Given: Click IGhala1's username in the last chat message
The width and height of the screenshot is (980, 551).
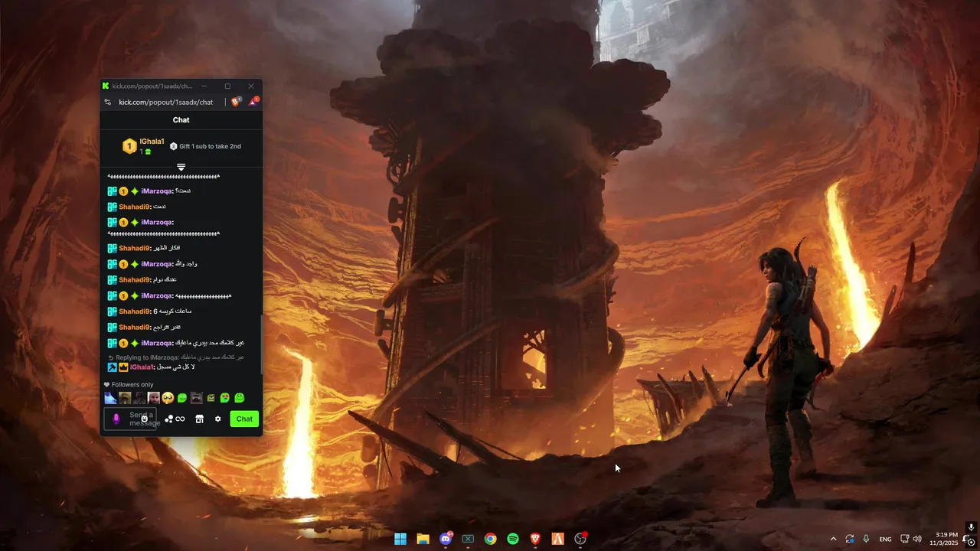Looking at the screenshot, I should (x=142, y=367).
